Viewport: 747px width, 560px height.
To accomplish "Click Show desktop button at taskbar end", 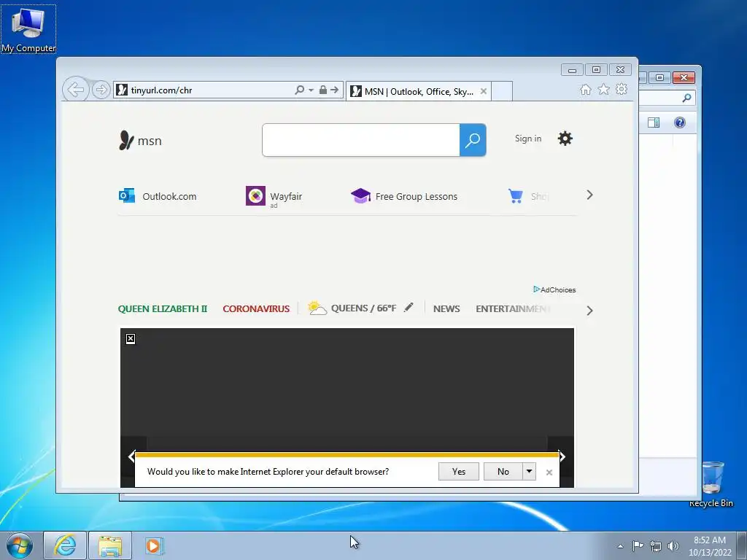I will click(x=741, y=545).
